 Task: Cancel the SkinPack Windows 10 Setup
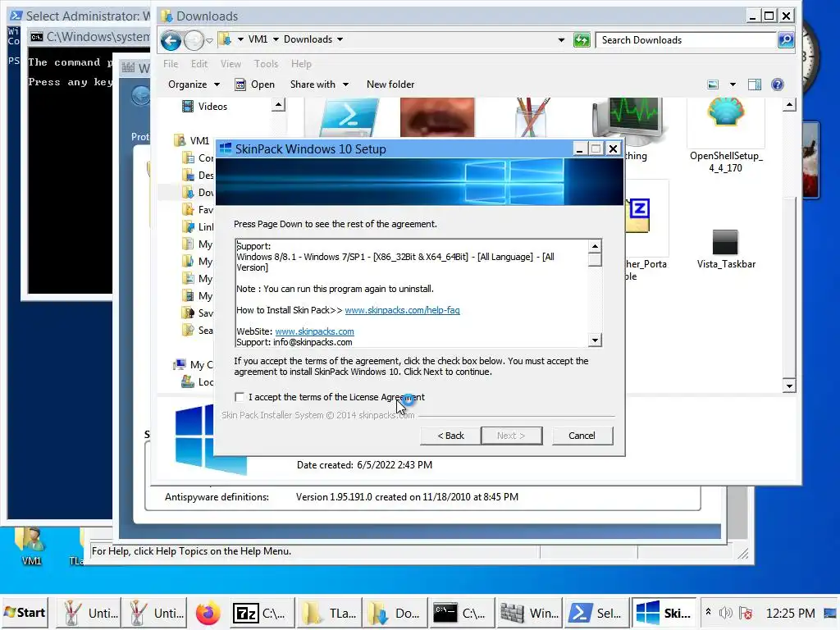click(x=582, y=436)
